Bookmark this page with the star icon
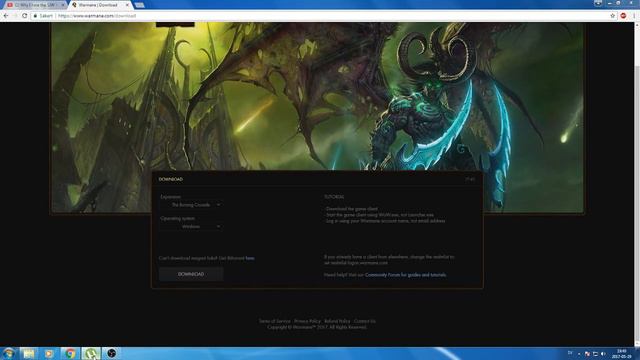This screenshot has width=640, height=360. 613,16
